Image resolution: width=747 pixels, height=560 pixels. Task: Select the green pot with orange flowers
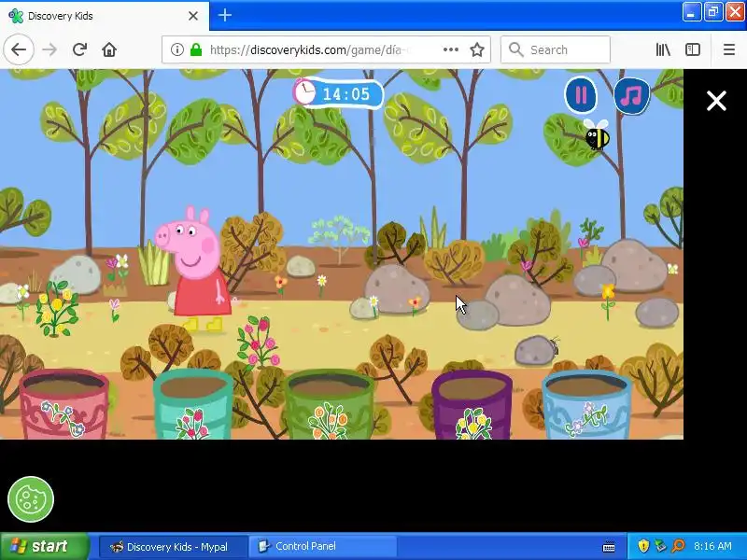330,405
